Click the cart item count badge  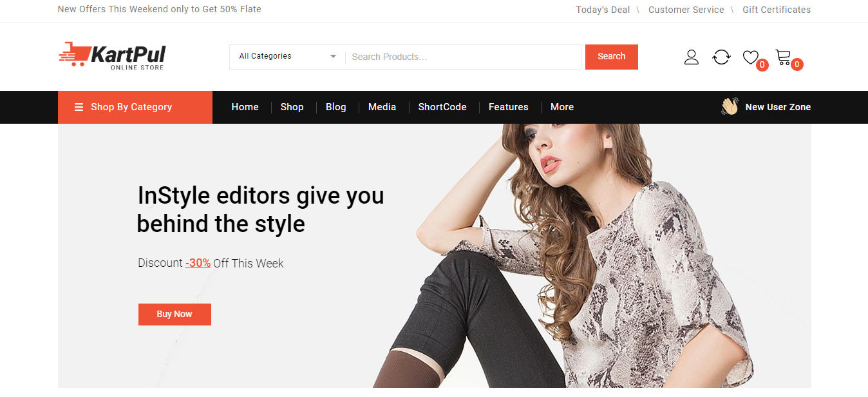coord(797,64)
